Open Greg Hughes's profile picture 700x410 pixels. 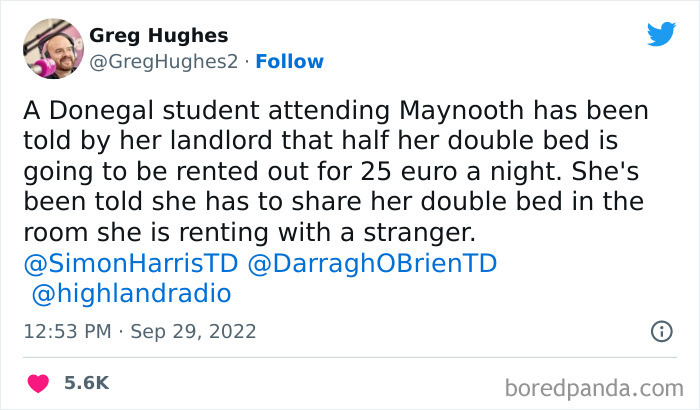[x=52, y=48]
